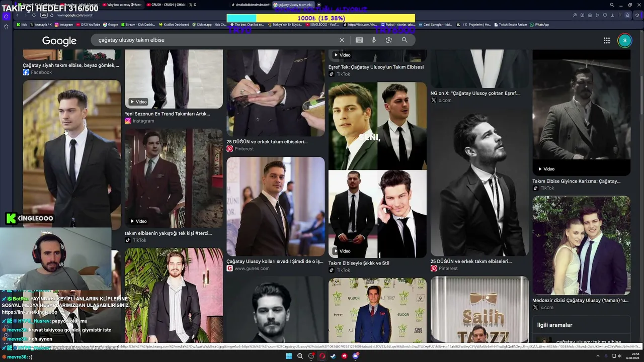644x362 pixels.
Task: Open Discord from the taskbar
Action: pyautogui.click(x=356, y=356)
